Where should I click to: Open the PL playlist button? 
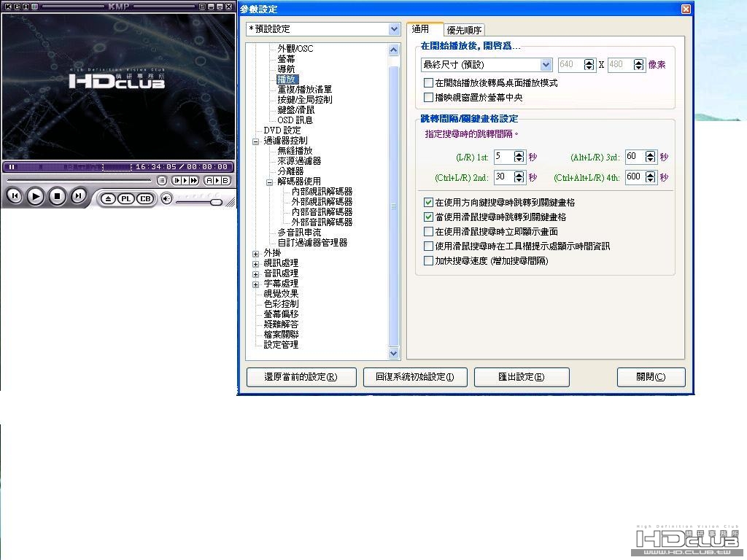tap(125, 198)
